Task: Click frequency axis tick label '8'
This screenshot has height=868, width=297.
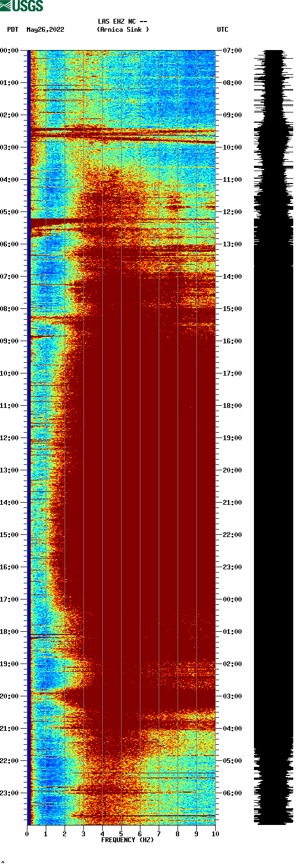Action: pyautogui.click(x=178, y=834)
